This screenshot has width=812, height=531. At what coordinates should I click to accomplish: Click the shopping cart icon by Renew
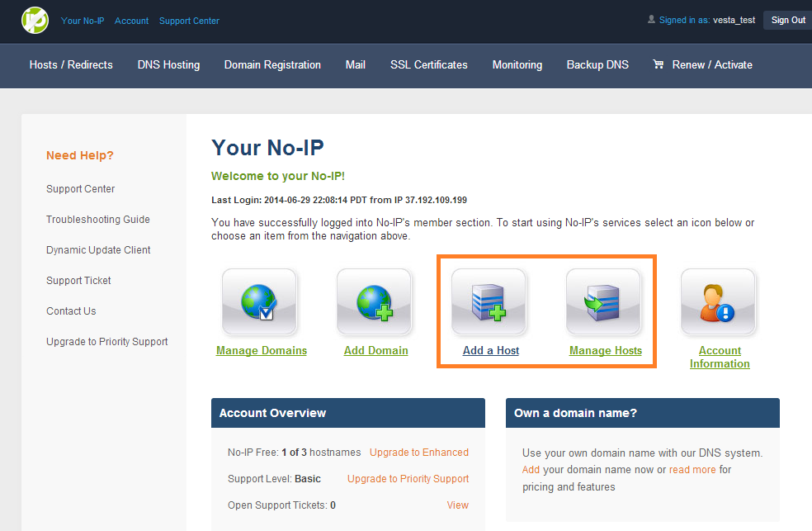(659, 64)
